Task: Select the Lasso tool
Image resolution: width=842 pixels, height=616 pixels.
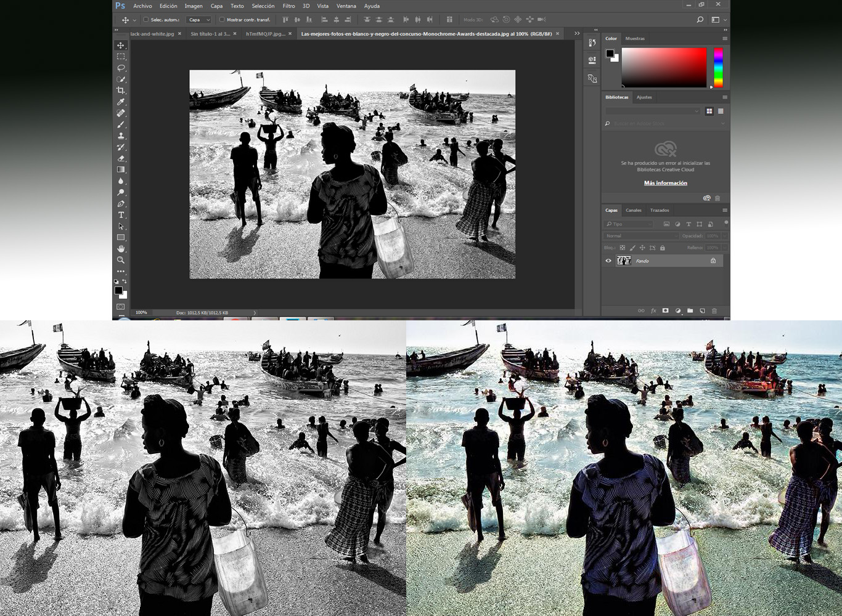Action: 121,68
